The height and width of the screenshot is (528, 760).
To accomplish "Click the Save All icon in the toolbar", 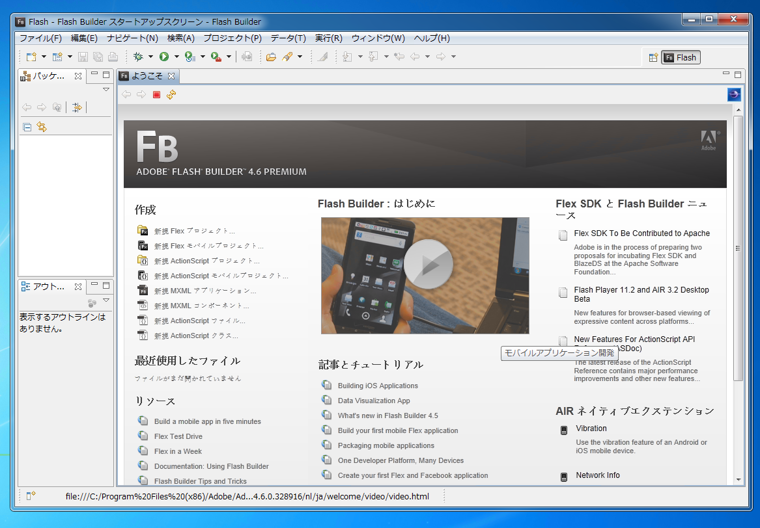I will click(98, 57).
